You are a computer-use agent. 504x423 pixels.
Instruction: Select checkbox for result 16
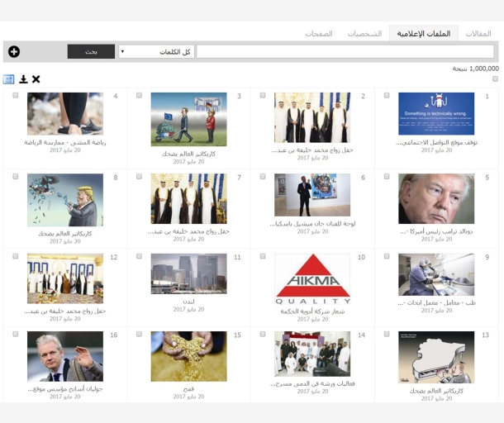[x=15, y=335]
